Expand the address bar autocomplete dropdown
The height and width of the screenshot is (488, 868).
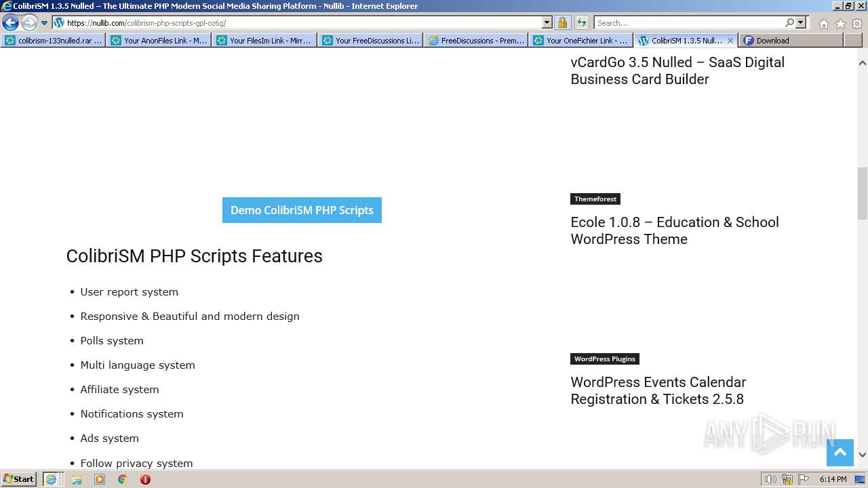click(547, 22)
